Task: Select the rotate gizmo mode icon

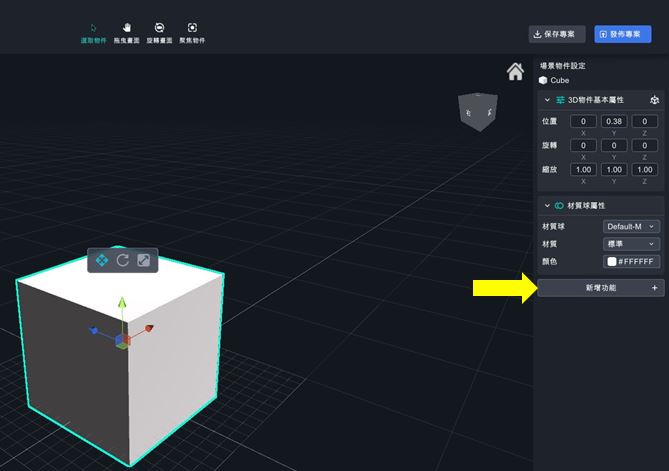Action: [123, 260]
